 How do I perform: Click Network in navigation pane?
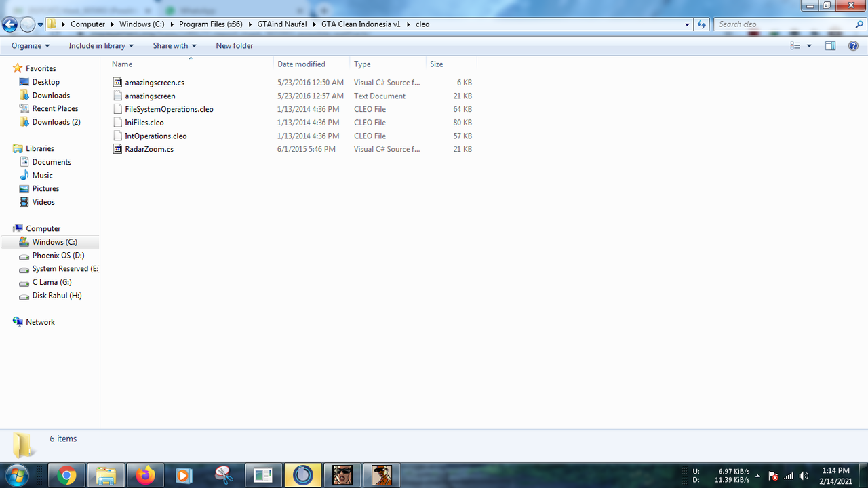pyautogui.click(x=40, y=322)
